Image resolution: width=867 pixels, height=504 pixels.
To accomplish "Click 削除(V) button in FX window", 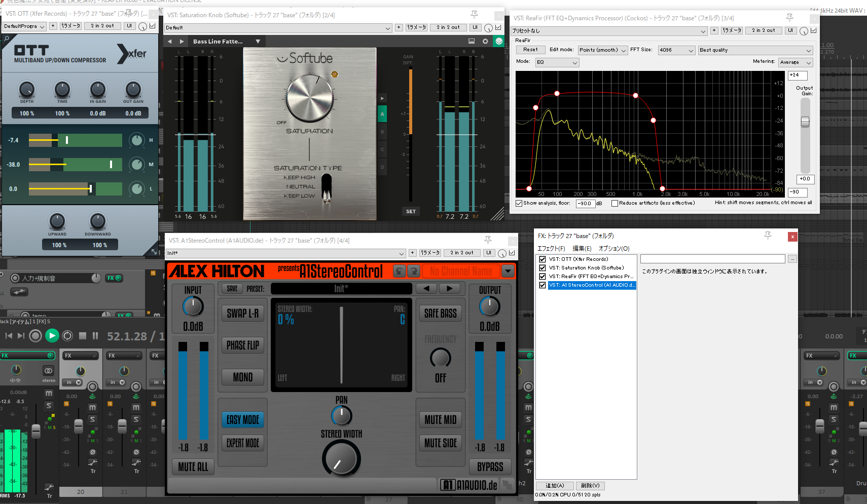I will pos(590,486).
